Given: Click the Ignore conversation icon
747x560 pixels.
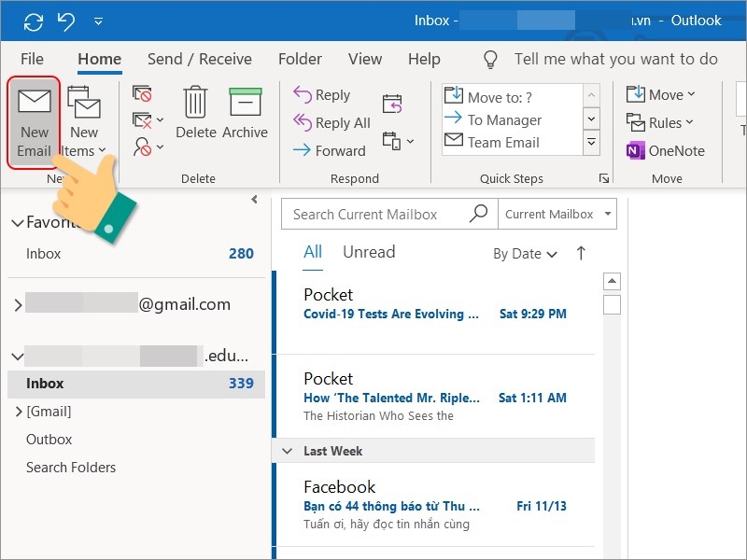Looking at the screenshot, I should pos(142,94).
